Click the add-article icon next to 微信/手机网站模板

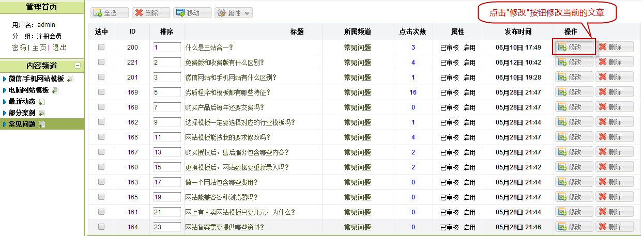70,79
